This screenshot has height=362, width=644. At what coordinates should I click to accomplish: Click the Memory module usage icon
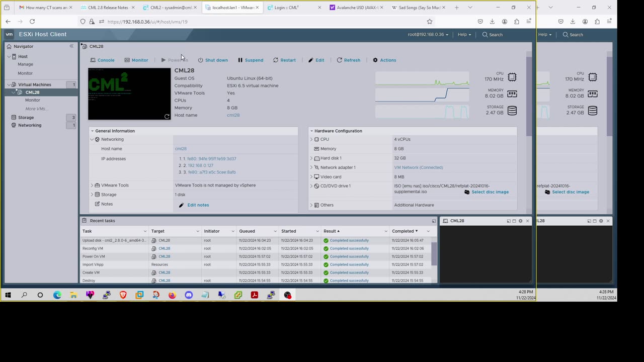pos(512,94)
